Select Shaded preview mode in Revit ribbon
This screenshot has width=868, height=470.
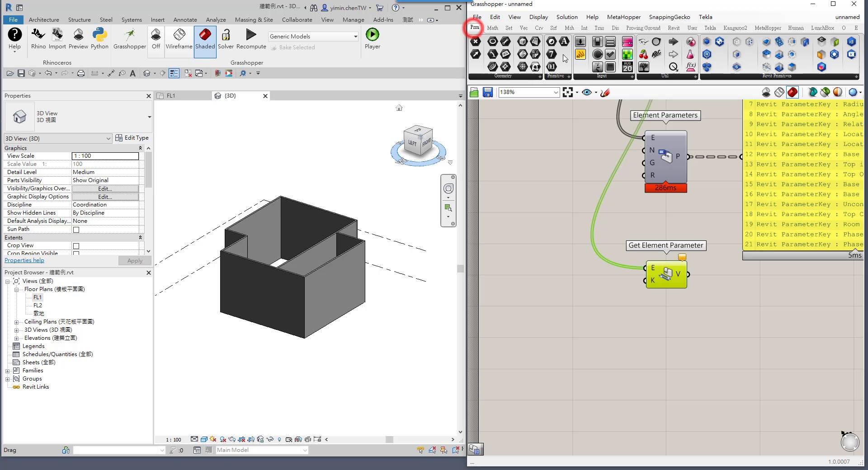(x=205, y=41)
